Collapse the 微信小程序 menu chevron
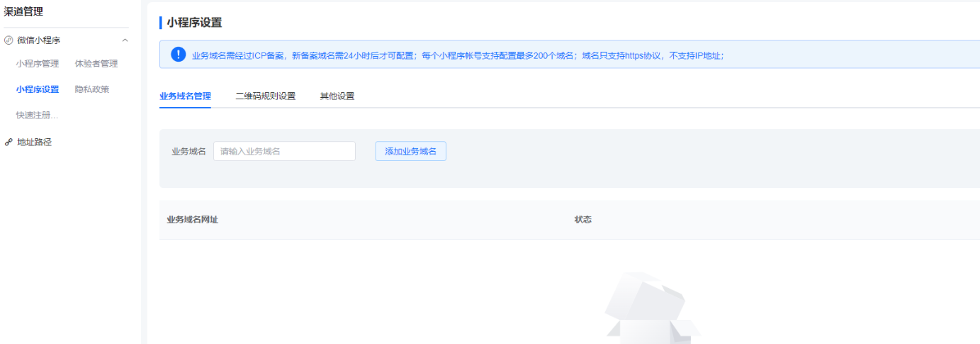The height and width of the screenshot is (344, 980). pyautogui.click(x=125, y=40)
